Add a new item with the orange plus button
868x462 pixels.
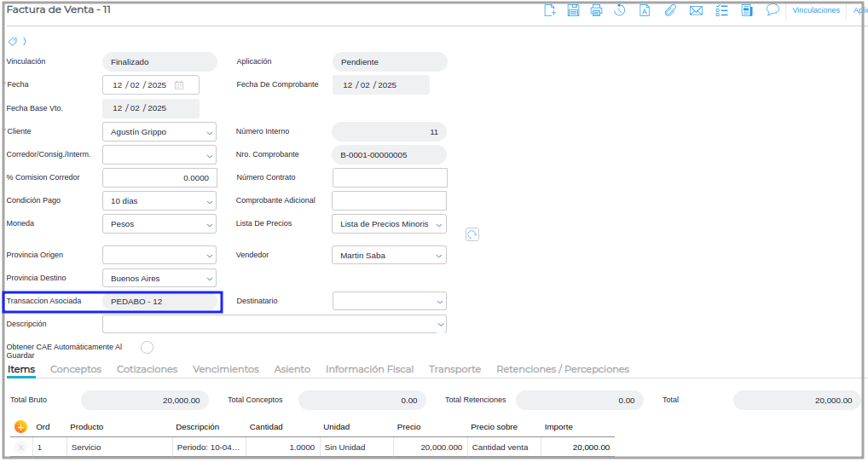coord(21,427)
